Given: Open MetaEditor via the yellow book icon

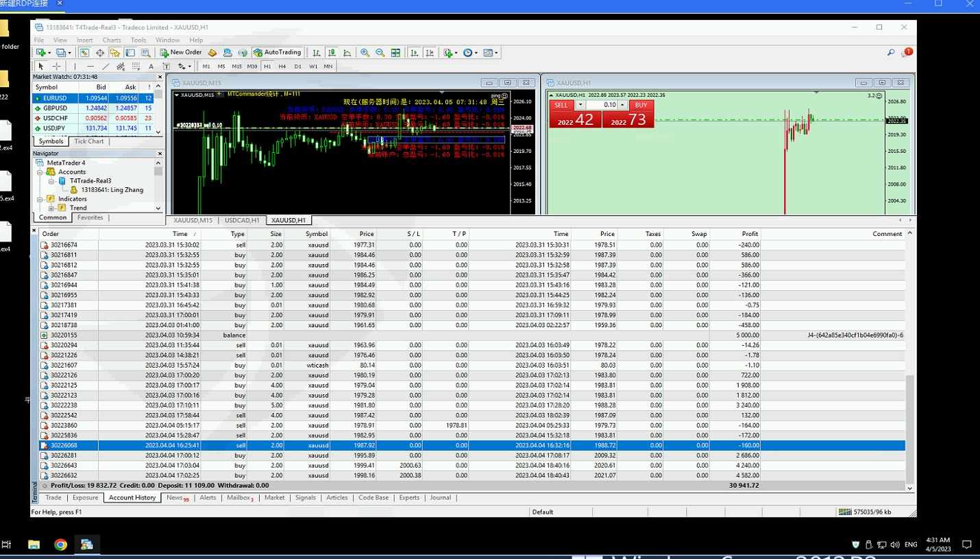Looking at the screenshot, I should point(212,52).
